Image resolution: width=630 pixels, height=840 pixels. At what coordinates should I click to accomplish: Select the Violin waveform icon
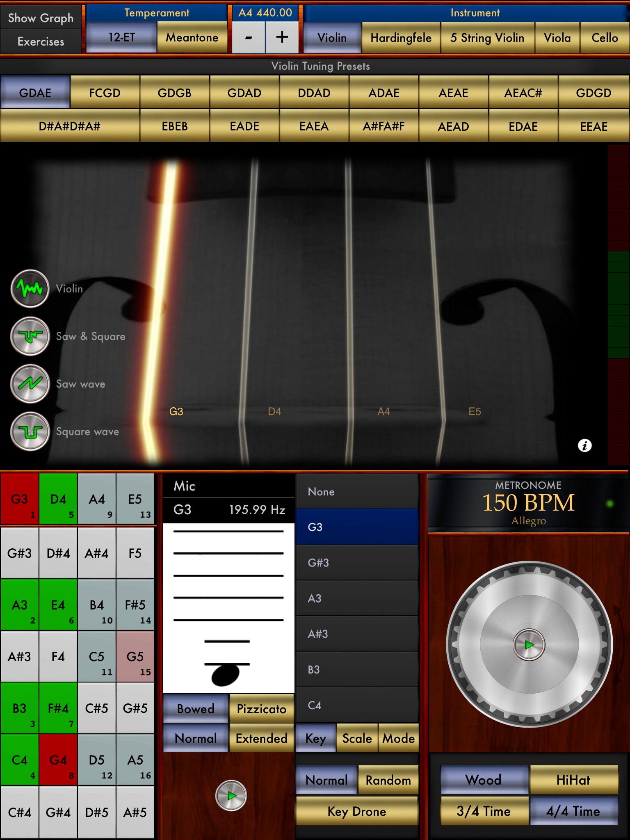[x=30, y=289]
